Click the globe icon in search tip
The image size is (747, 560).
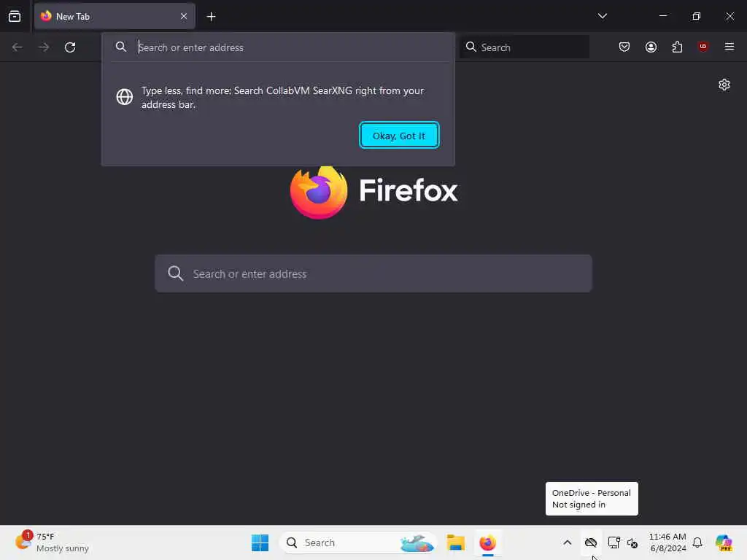click(x=124, y=97)
